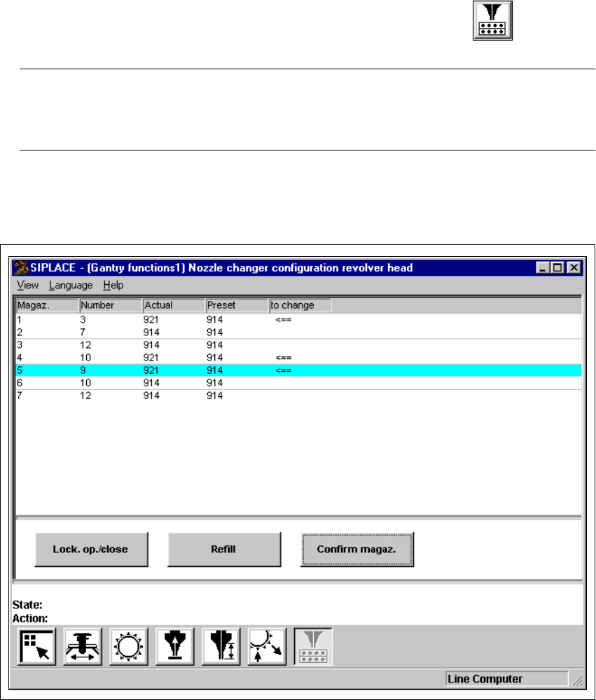This screenshot has width=596, height=700.
Task: Click the Number column header
Action: point(111,305)
